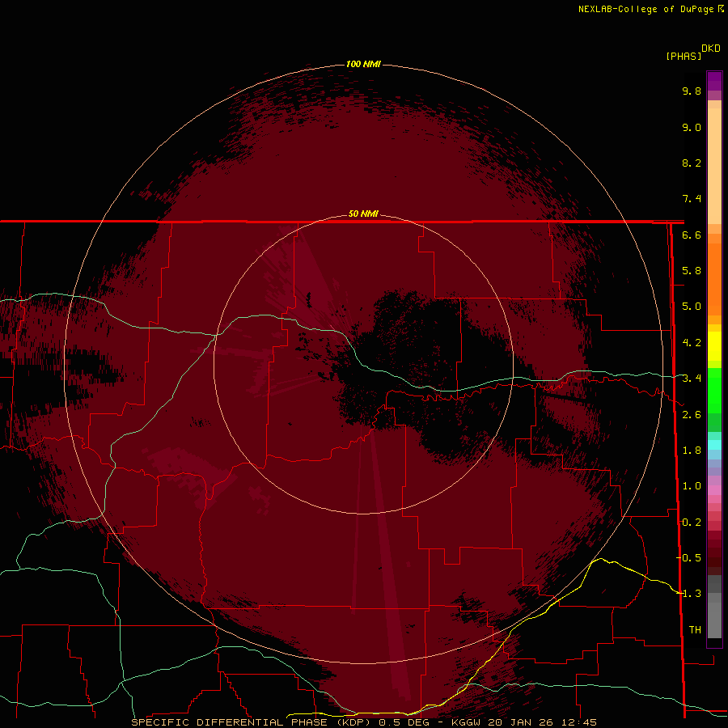Click the 9.0 value on color scale
Image resolution: width=728 pixels, height=728 pixels.
(692, 127)
